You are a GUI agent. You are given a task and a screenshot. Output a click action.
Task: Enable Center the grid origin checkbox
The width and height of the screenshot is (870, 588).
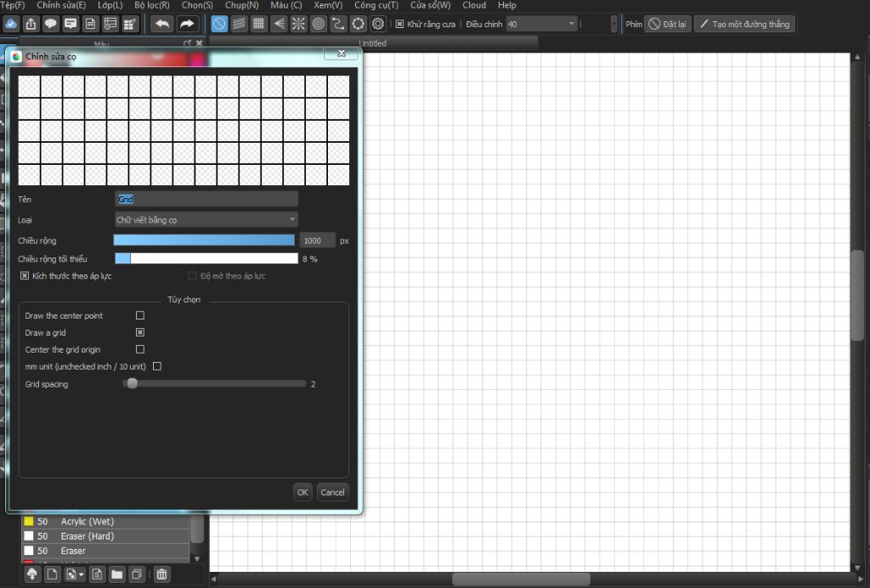(x=140, y=349)
